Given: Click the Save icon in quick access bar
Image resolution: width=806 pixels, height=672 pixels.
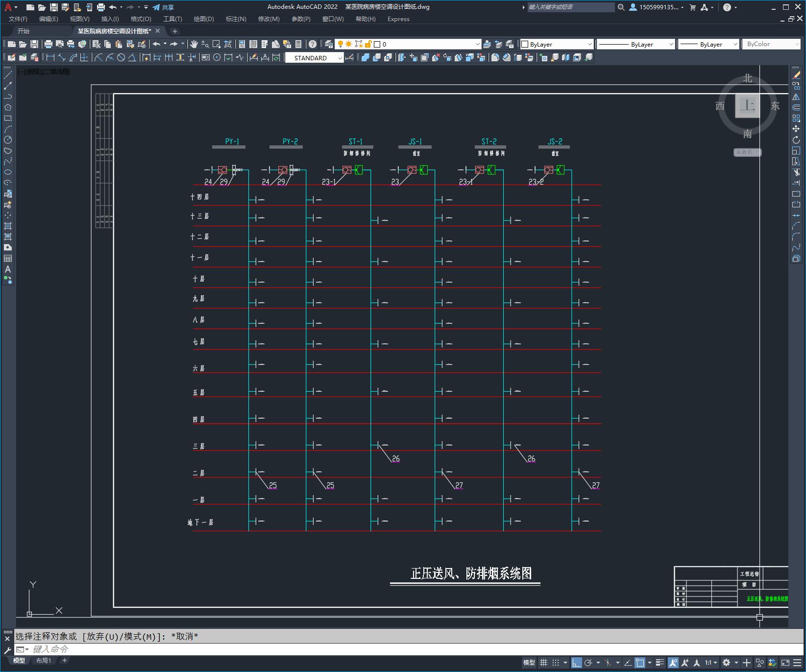Looking at the screenshot, I should 54,7.
